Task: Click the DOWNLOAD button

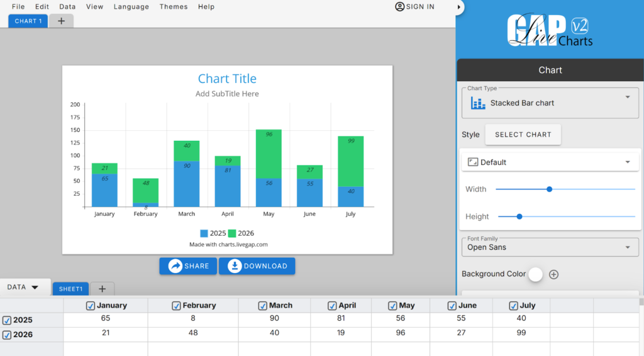Action: (x=257, y=266)
